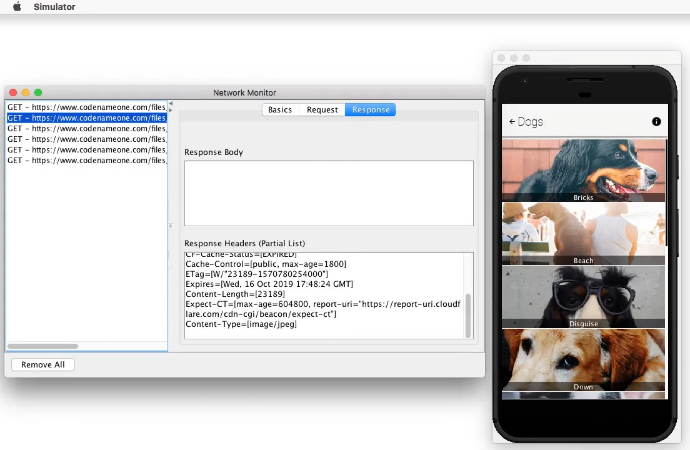The width and height of the screenshot is (690, 450).
Task: Select the sixth GET request row
Action: 87,160
